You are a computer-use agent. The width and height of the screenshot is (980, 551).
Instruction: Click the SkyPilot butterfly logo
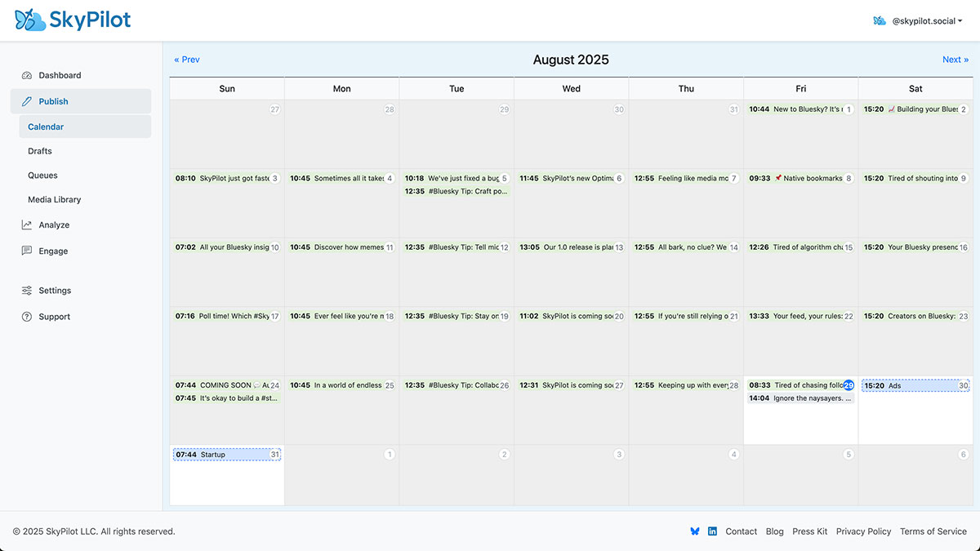tap(30, 20)
